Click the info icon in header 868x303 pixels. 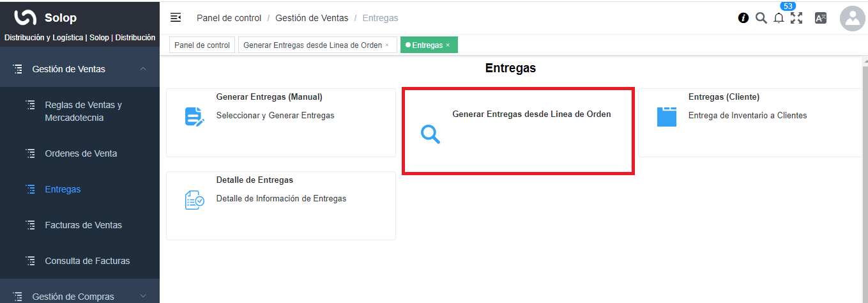tap(743, 18)
